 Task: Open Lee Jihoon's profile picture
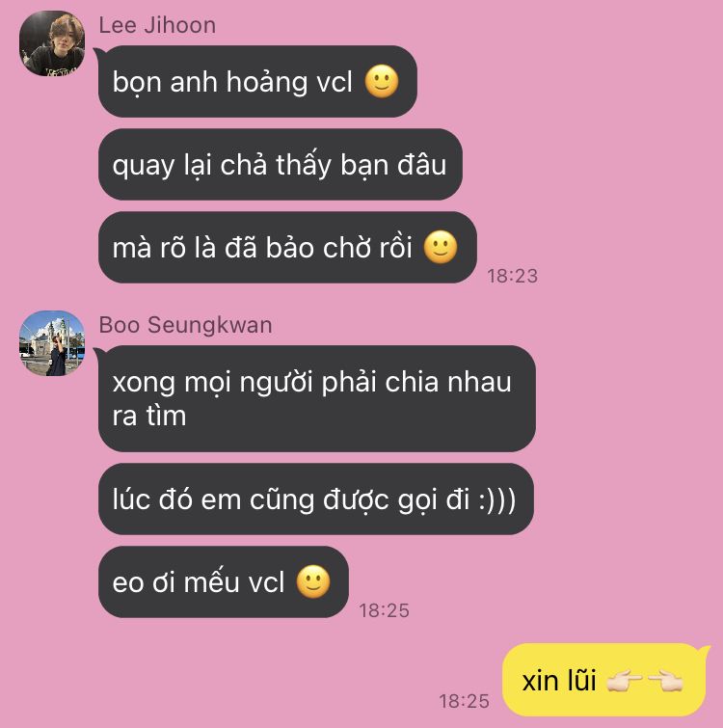[x=52, y=43]
